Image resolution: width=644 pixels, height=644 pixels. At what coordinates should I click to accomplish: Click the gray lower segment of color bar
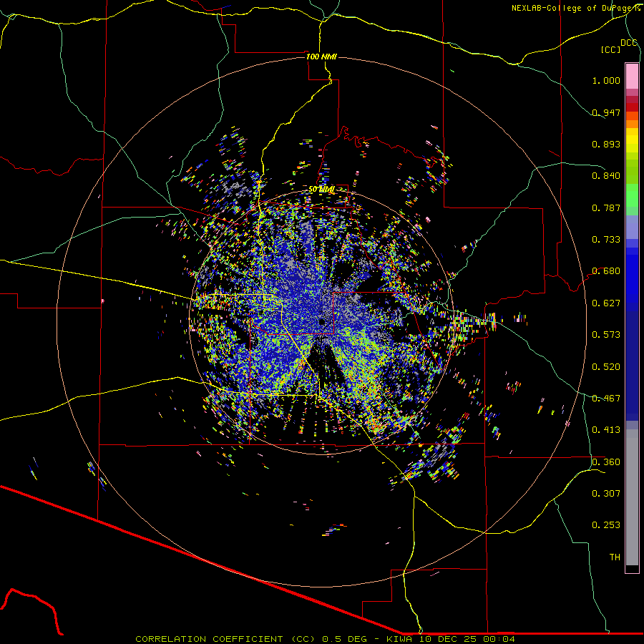click(x=632, y=497)
